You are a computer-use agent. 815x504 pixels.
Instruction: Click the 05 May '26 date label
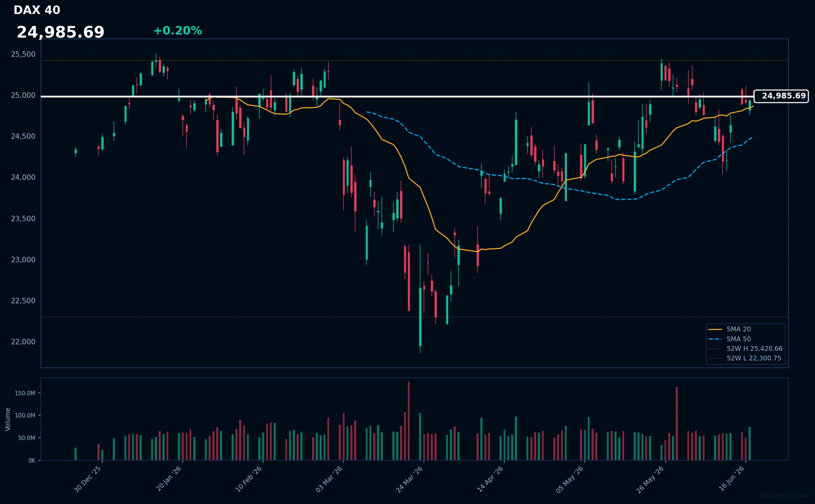pos(570,479)
